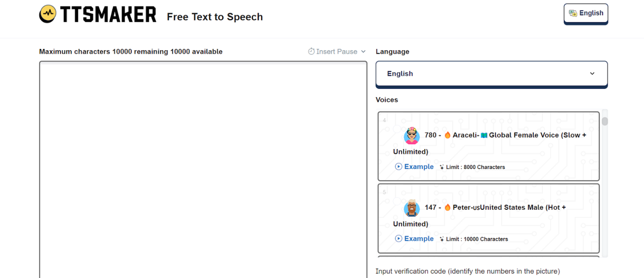Open the Insert Pause dropdown
The width and height of the screenshot is (644, 278).
pos(337,51)
